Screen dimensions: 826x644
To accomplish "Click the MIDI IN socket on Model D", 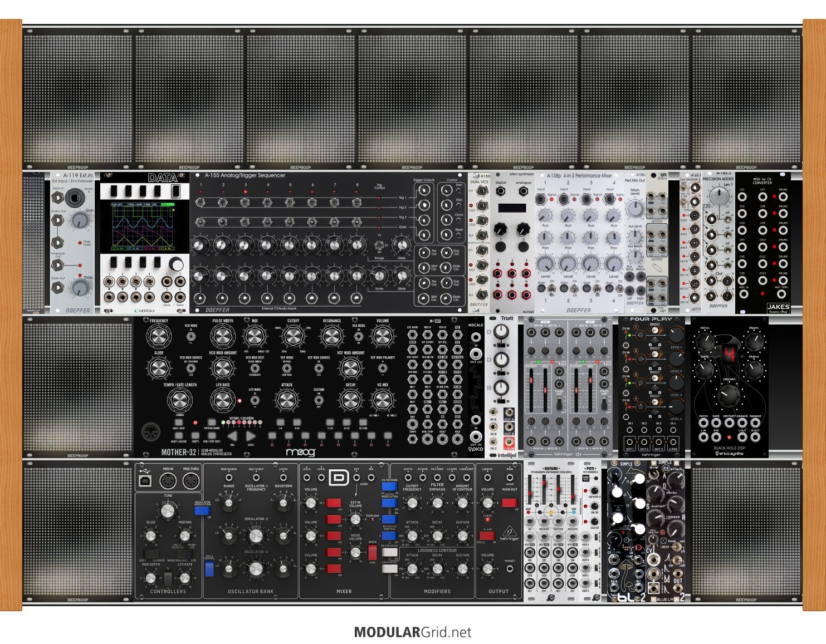I will tap(168, 481).
